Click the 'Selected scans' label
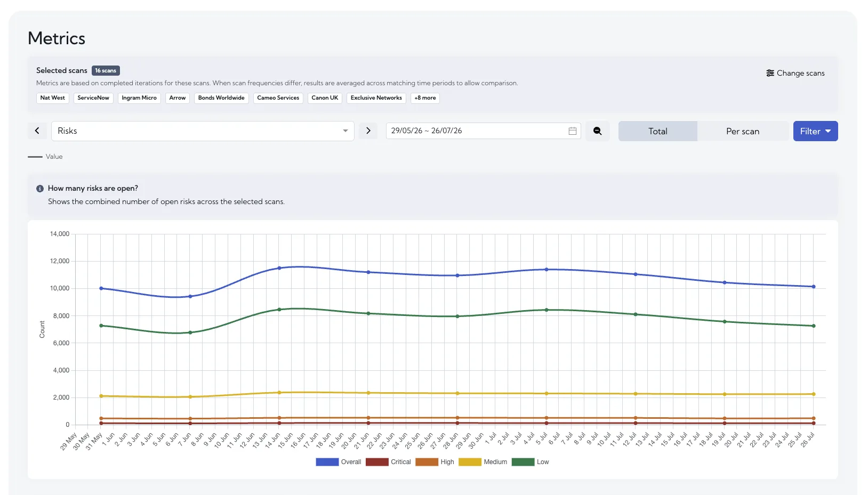 (x=62, y=70)
